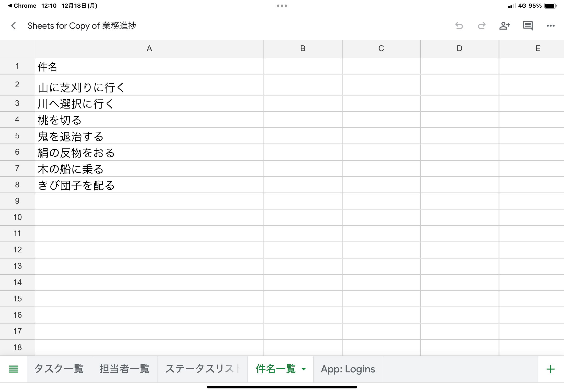This screenshot has height=392, width=564.
Task: Open the Undo icon to revert changes
Action: click(x=459, y=26)
